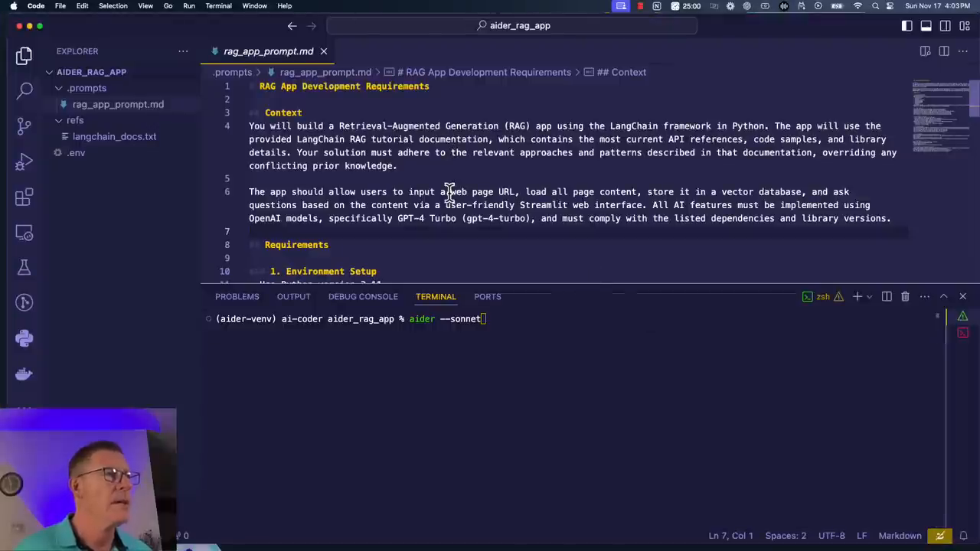Click the aider_rag_app command center search

coord(512,25)
